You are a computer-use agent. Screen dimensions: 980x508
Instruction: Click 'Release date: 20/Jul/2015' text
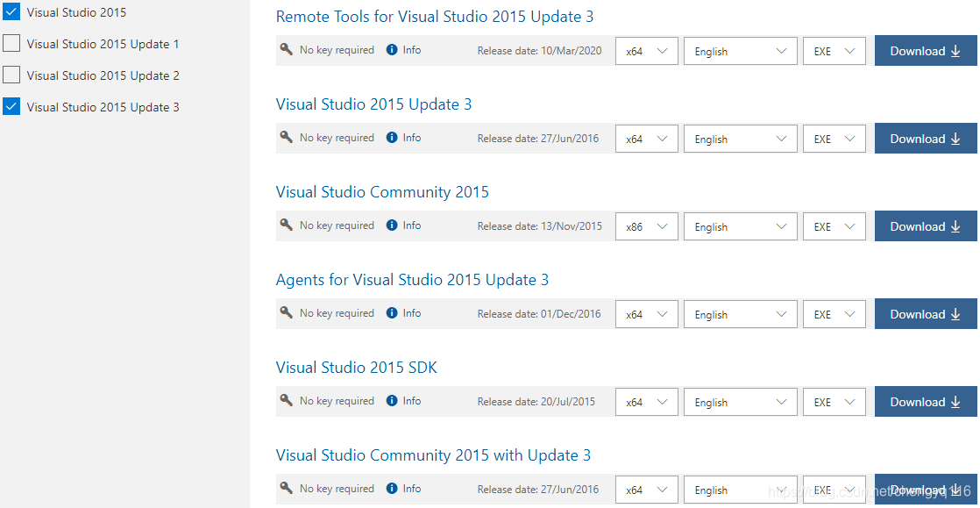(536, 401)
